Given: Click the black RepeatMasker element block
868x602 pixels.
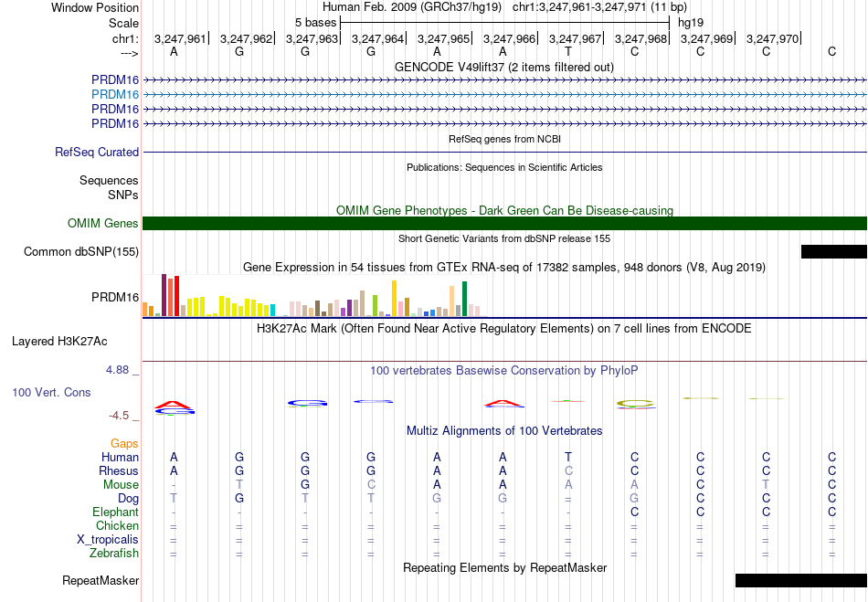Looking at the screenshot, I should coord(801,580).
